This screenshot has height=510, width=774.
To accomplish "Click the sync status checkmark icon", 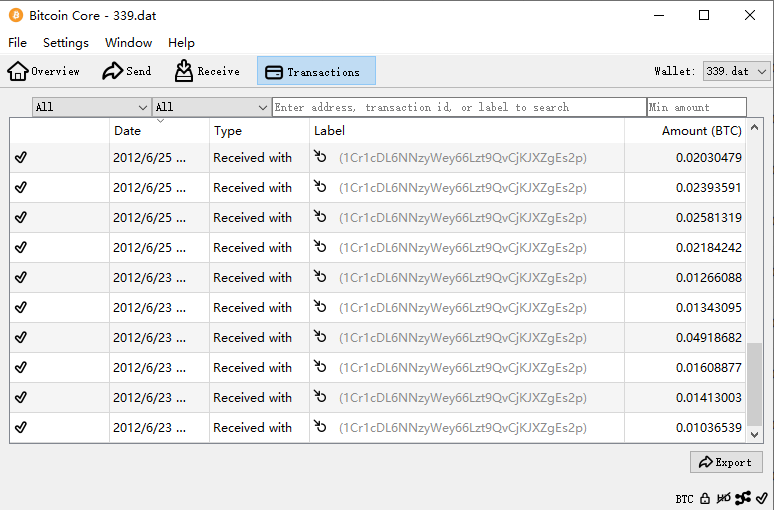I will point(761,498).
